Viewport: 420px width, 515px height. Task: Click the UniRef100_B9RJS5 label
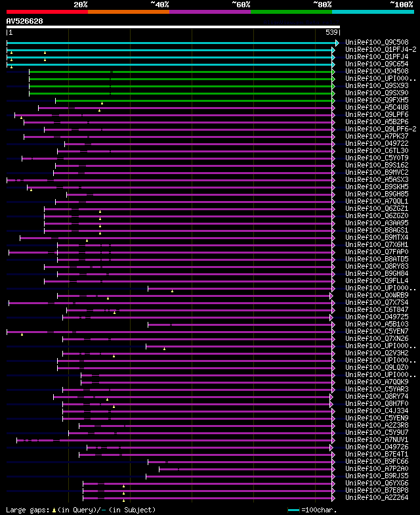coord(377,476)
